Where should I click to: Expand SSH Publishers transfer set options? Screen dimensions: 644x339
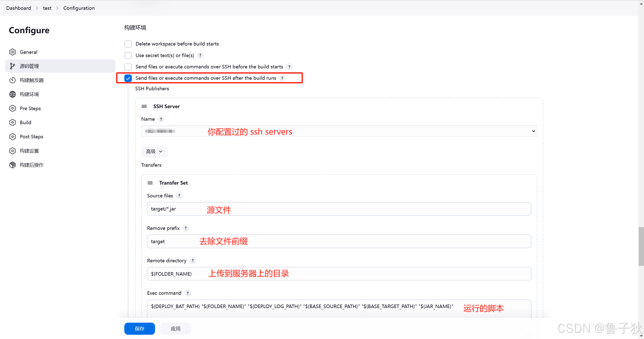150,183
